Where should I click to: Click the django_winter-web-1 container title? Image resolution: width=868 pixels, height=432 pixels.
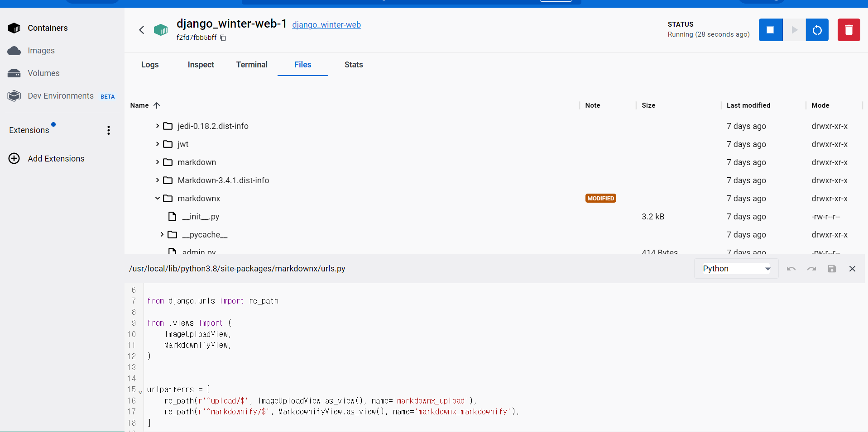[x=231, y=24]
